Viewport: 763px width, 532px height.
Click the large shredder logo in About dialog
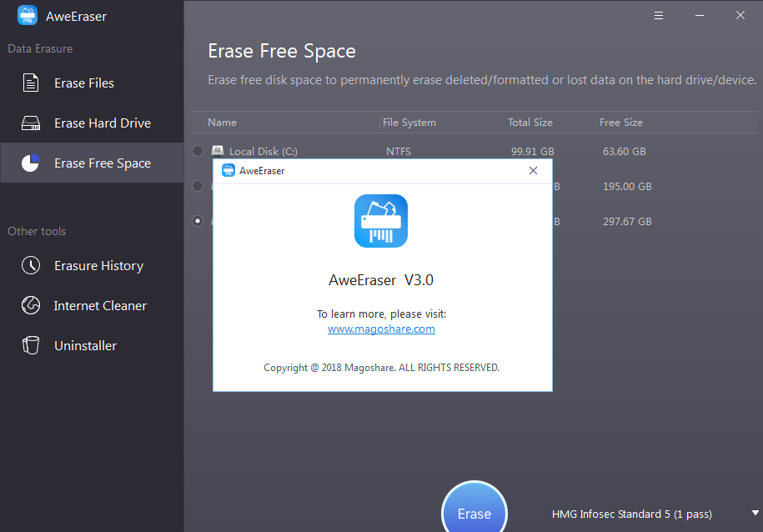pos(381,221)
